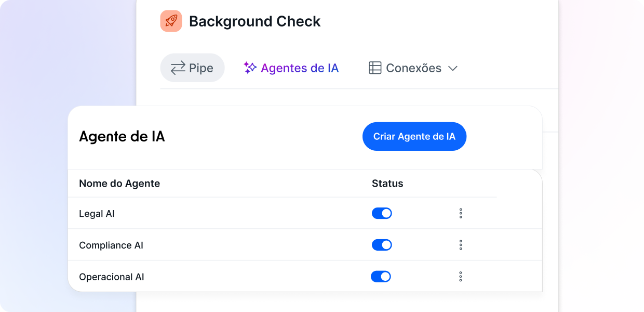Click the table icon beside Conexões
This screenshot has height=312, width=644.
click(375, 68)
